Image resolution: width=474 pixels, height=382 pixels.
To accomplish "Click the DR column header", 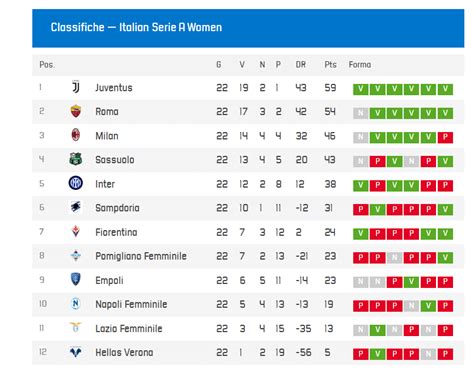I will 301,64.
